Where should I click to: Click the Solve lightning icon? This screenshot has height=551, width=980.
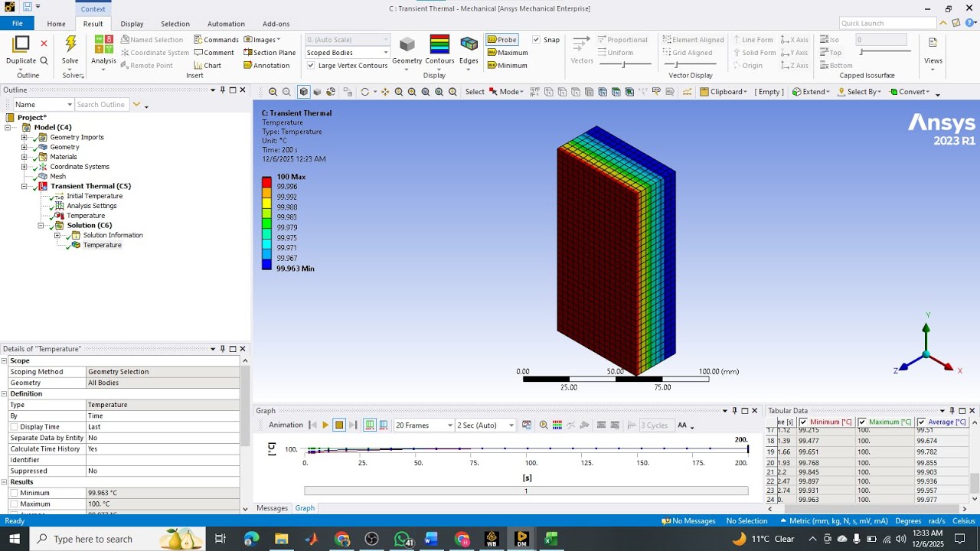(70, 44)
